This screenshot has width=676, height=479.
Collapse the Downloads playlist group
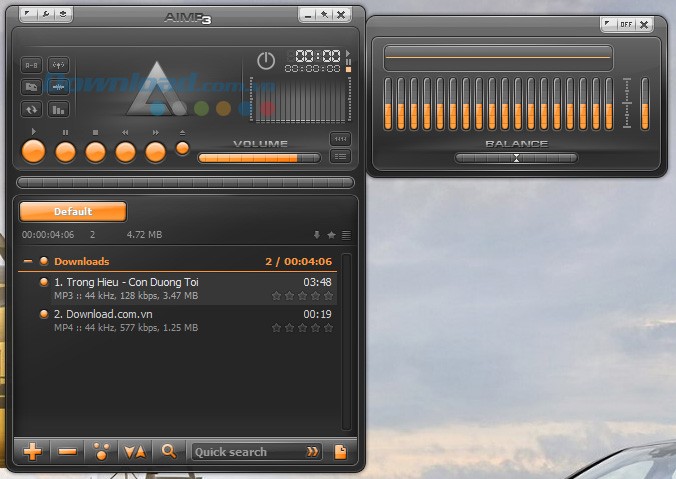[43, 261]
